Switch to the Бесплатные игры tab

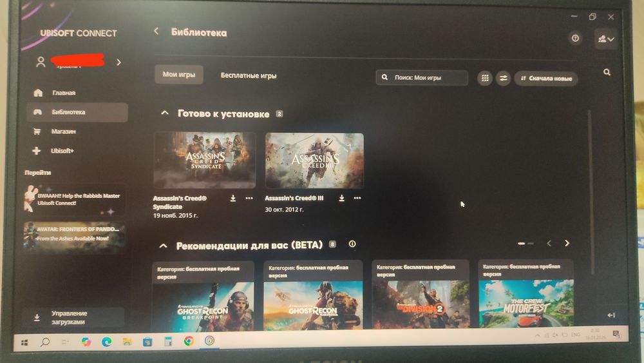pyautogui.click(x=249, y=75)
